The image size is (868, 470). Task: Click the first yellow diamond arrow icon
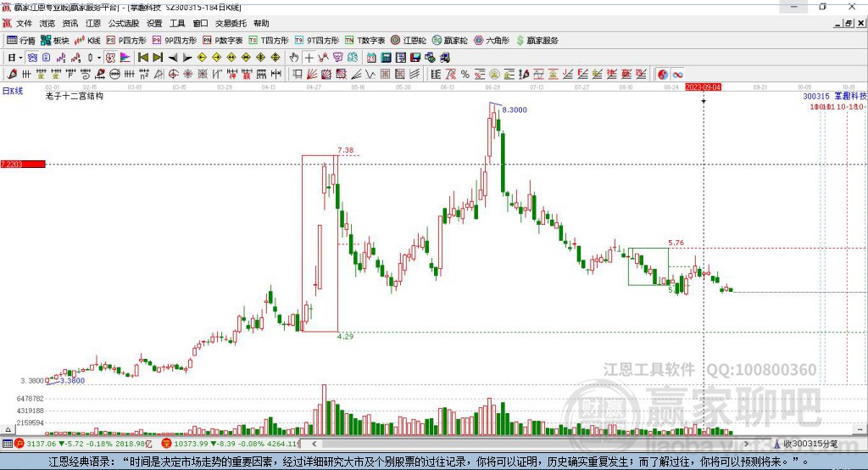[x=202, y=58]
